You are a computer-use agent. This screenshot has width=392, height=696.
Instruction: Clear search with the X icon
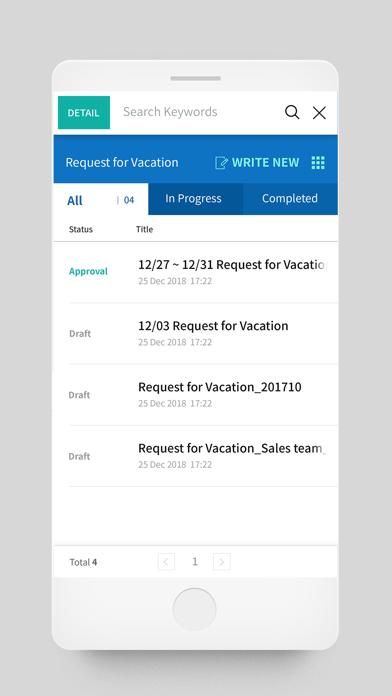tap(319, 113)
